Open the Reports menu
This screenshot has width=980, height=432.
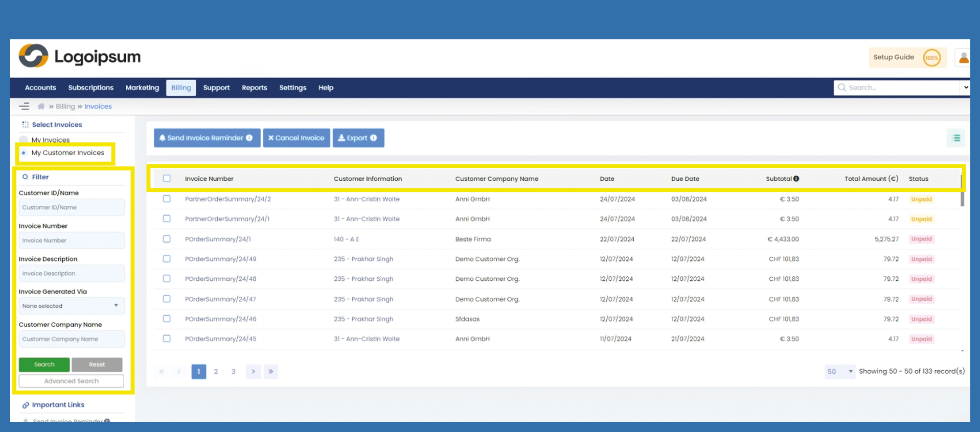254,87
